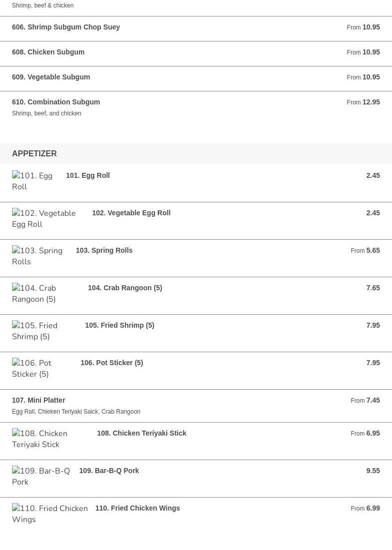The width and height of the screenshot is (392, 550).
Task: Open the 102. Vegetable Egg Roll thumbnail
Action: pyautogui.click(x=44, y=218)
